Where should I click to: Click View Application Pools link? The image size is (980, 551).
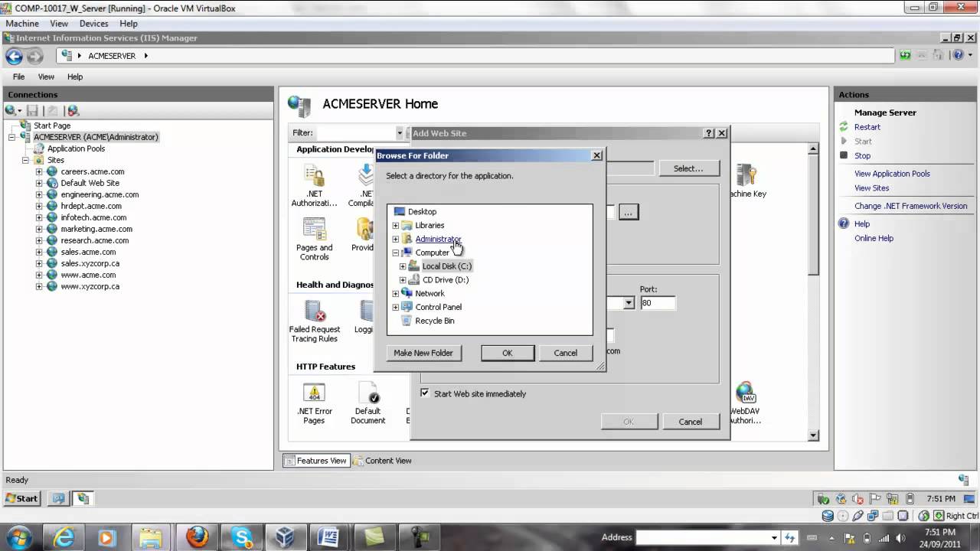[892, 174]
